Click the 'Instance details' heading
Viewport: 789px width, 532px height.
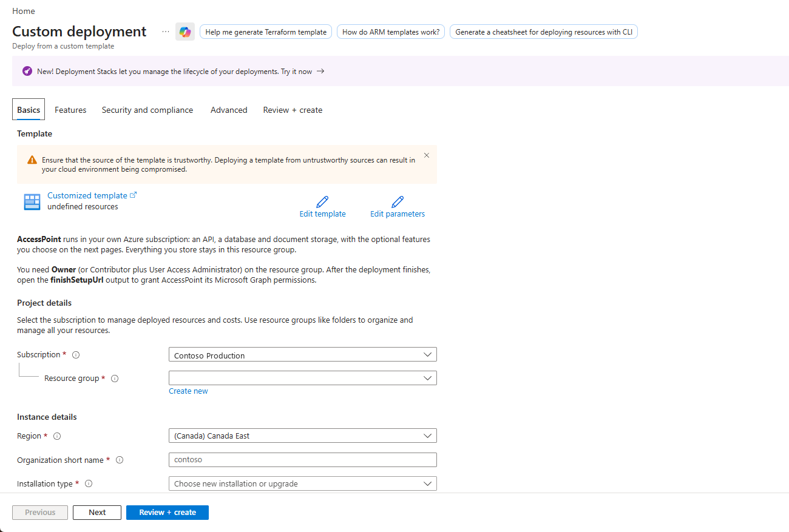coord(47,417)
